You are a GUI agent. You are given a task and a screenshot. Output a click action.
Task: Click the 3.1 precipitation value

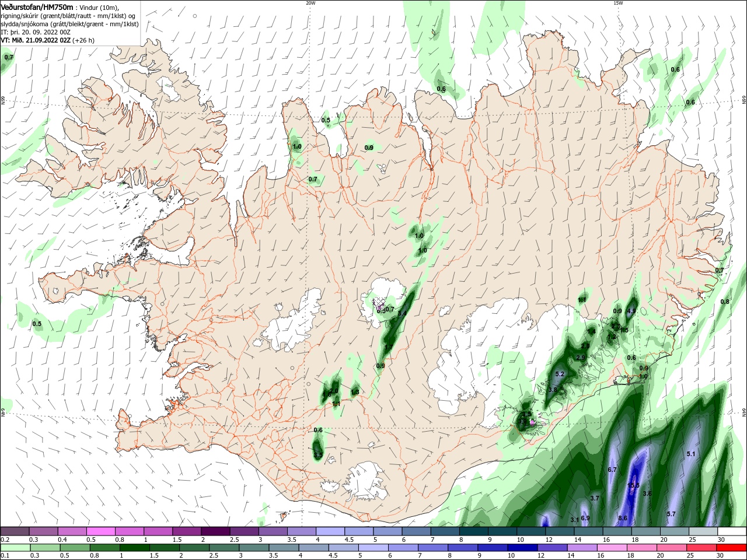click(x=574, y=520)
